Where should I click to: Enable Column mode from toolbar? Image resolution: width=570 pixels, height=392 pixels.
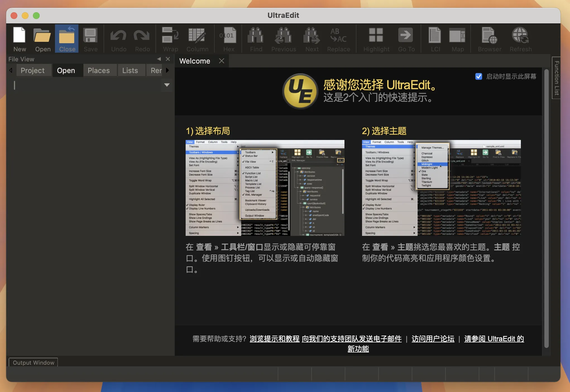197,39
